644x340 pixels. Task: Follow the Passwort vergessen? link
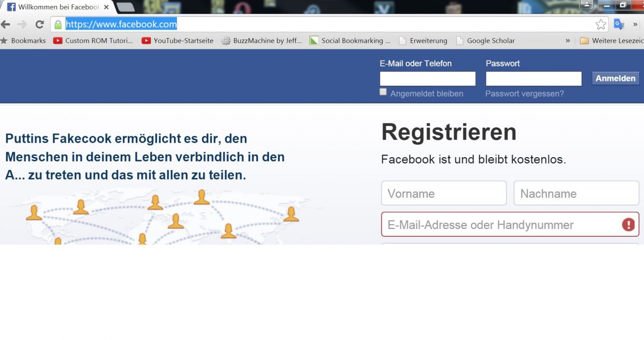click(x=524, y=94)
